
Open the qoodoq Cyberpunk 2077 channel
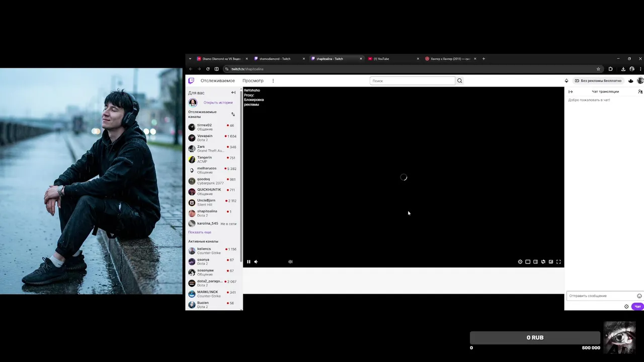[212, 181]
